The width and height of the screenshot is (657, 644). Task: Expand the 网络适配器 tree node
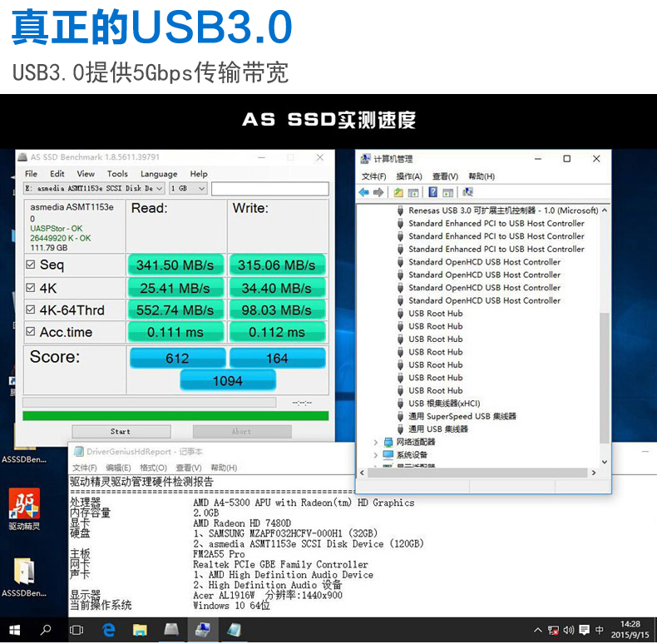coord(375,442)
